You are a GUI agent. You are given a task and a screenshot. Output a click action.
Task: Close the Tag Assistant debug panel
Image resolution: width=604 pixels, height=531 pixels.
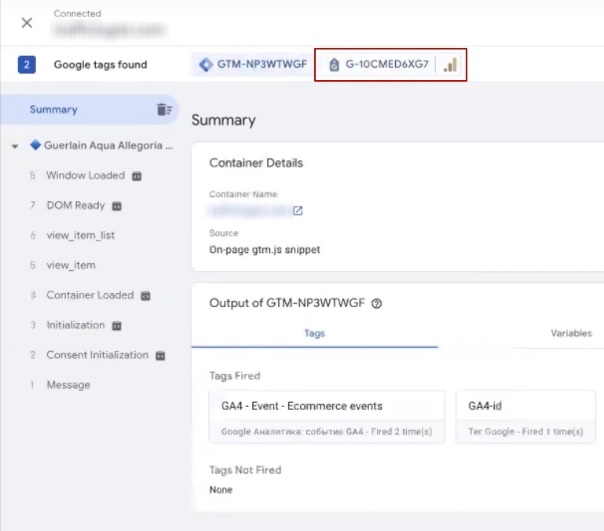click(27, 23)
